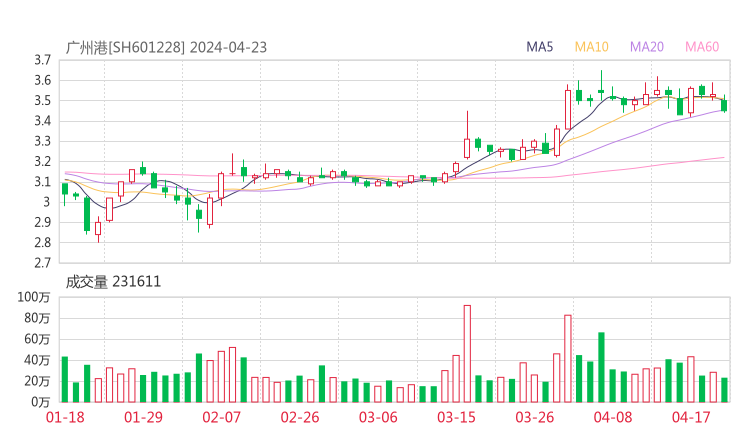The image size is (740, 440).
Task: Click the 01-18 date axis label
Action: (x=65, y=417)
